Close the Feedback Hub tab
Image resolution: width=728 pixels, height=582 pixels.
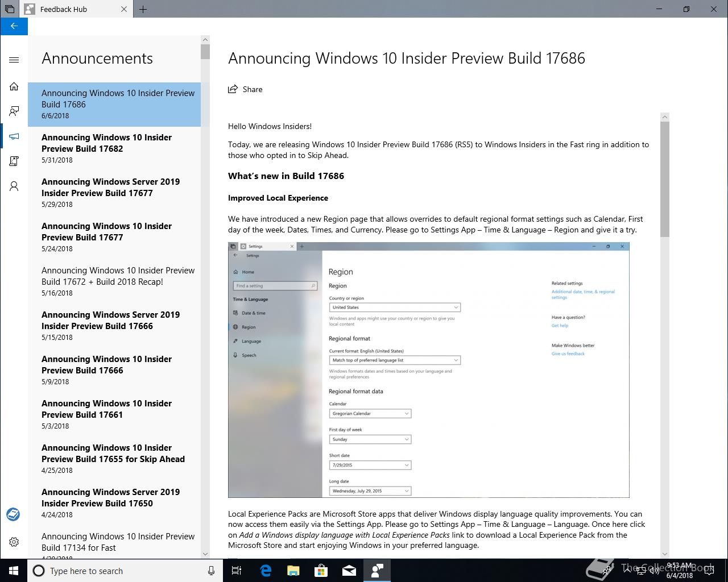click(124, 9)
